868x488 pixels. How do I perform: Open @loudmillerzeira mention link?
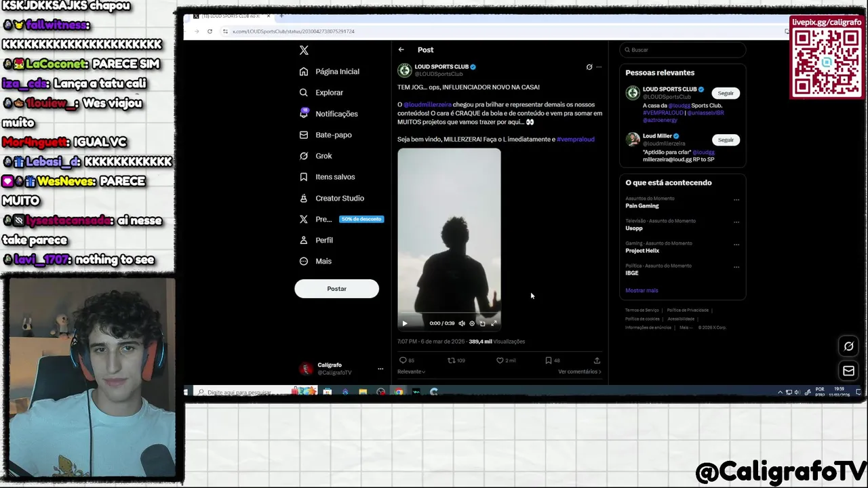point(427,104)
